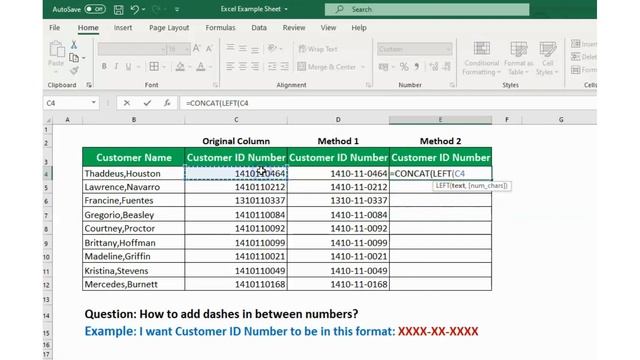Click the Increase Indent icon
This screenshot has width=640, height=360.
[284, 66]
